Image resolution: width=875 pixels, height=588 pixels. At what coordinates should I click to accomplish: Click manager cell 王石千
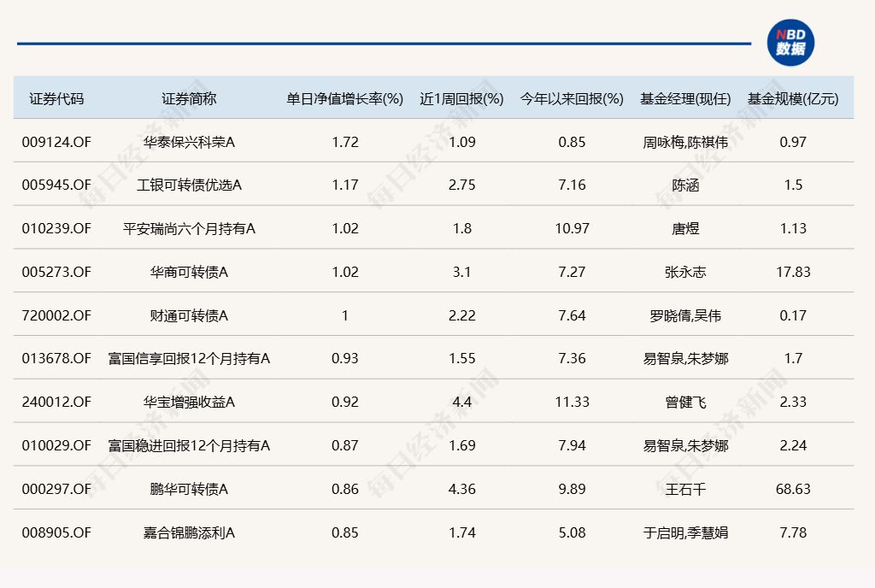685,489
